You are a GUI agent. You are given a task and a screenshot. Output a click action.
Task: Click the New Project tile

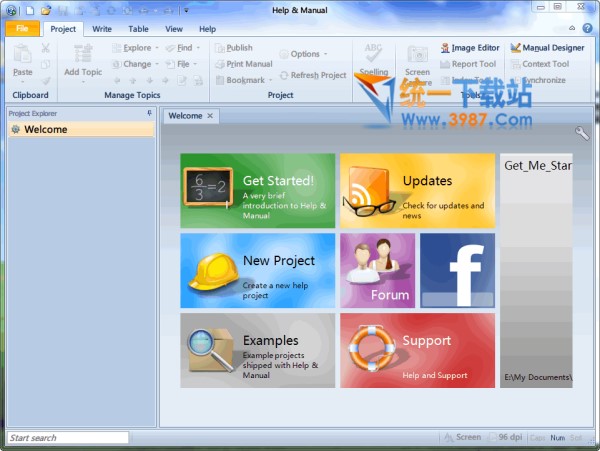(258, 271)
